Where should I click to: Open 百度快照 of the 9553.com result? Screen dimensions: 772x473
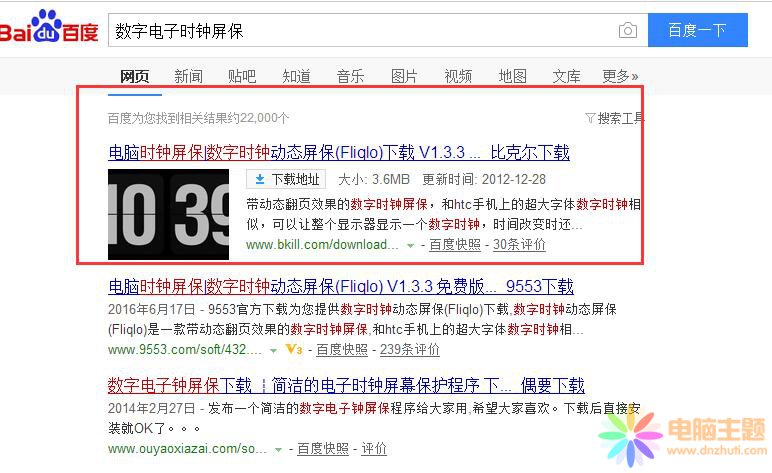click(342, 349)
